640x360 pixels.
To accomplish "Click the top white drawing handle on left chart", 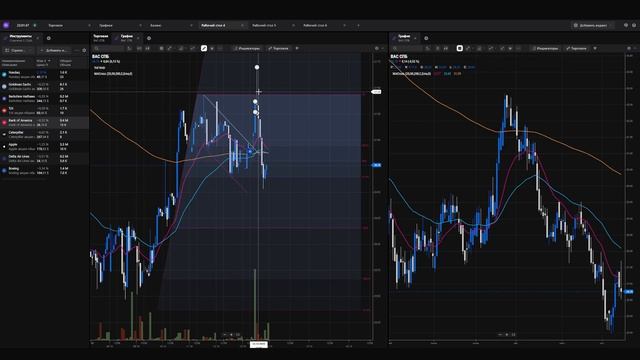I will pyautogui.click(x=257, y=67).
